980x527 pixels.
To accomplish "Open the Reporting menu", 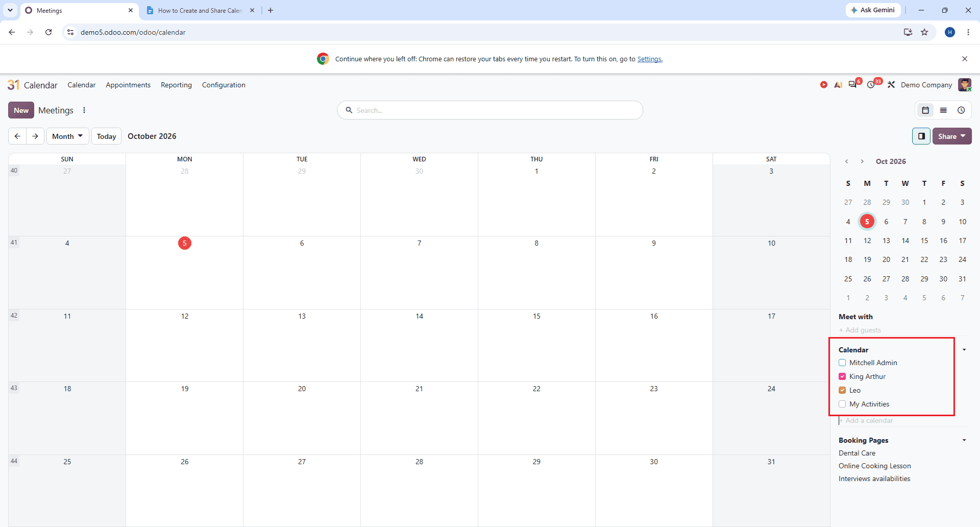I will coord(176,85).
